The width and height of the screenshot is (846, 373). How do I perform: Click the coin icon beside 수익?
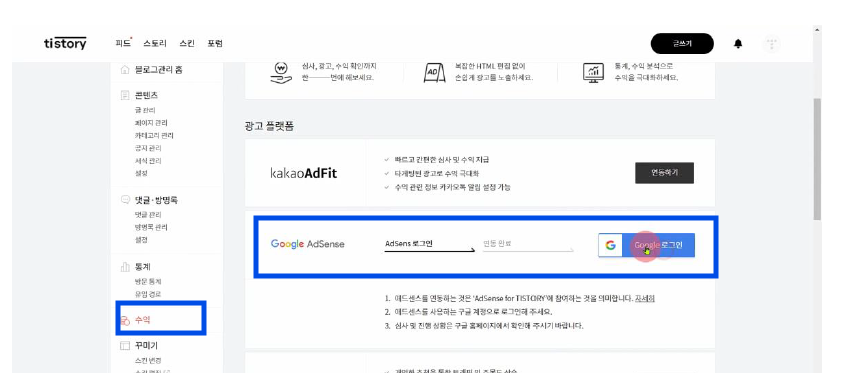coord(125,320)
